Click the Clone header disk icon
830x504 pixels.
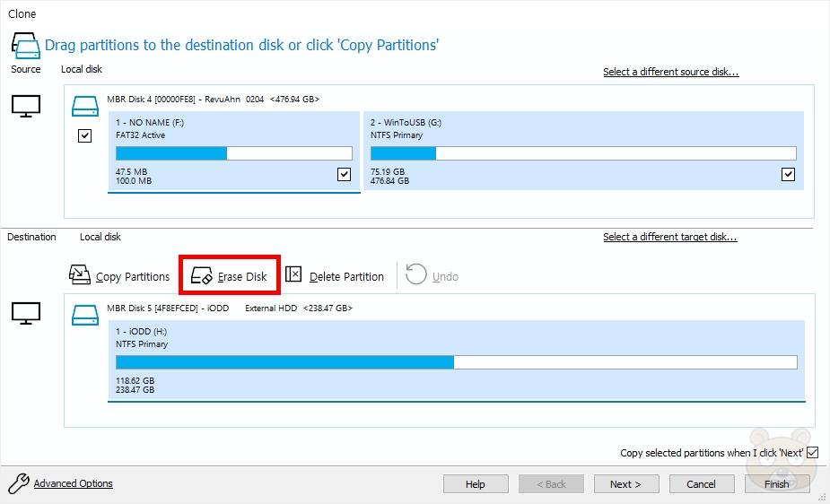pyautogui.click(x=25, y=46)
